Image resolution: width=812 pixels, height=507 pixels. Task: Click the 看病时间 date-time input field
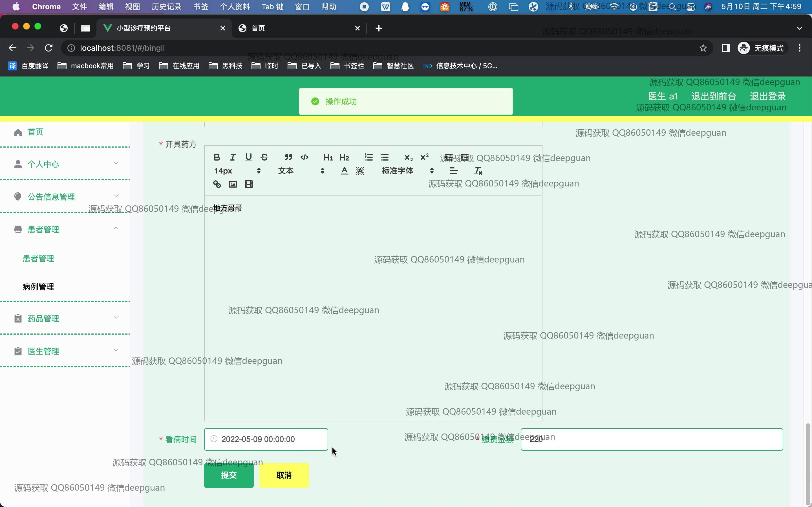pos(266,439)
